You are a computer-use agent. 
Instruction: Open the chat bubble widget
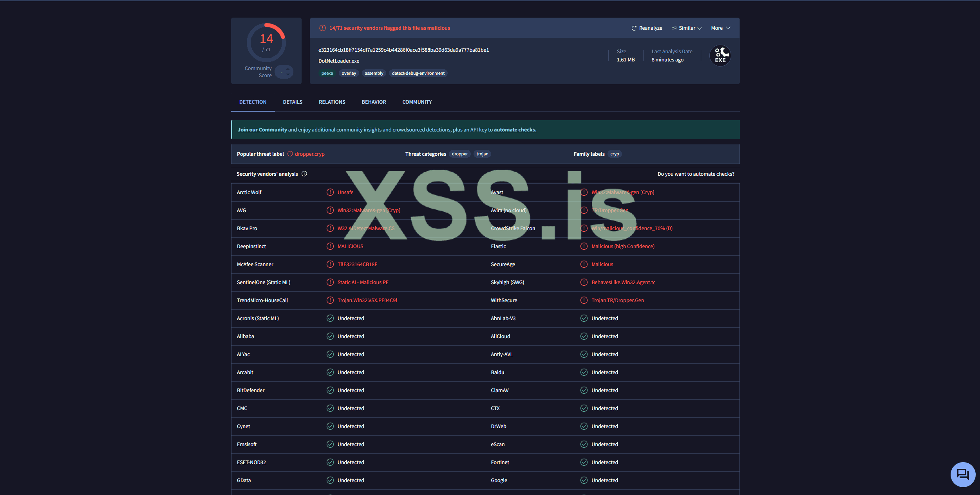[x=962, y=474]
